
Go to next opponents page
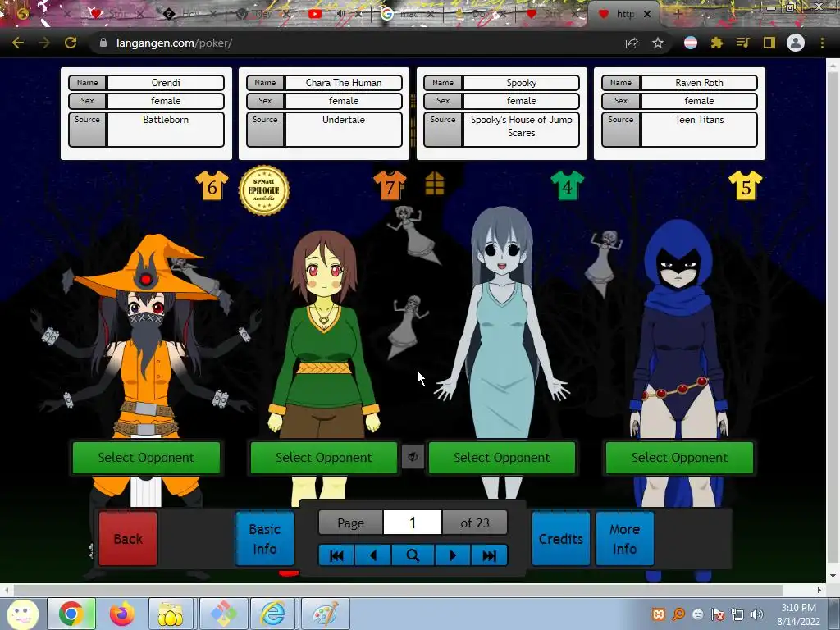point(453,555)
